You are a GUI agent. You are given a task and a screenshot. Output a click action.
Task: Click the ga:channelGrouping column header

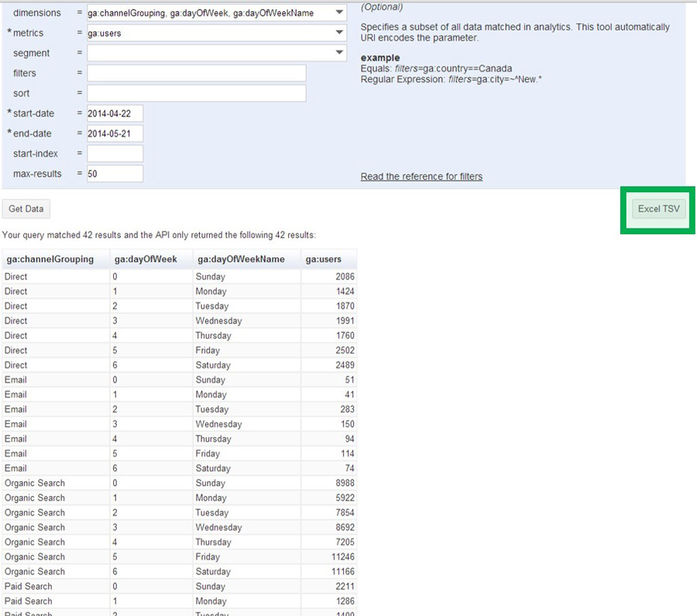pos(50,259)
